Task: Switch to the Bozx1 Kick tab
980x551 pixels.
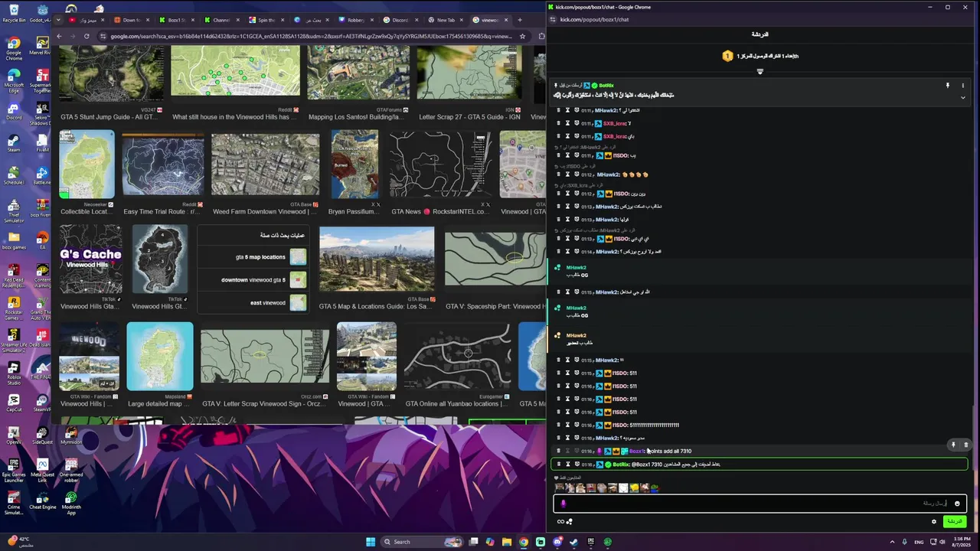Action: [175, 20]
